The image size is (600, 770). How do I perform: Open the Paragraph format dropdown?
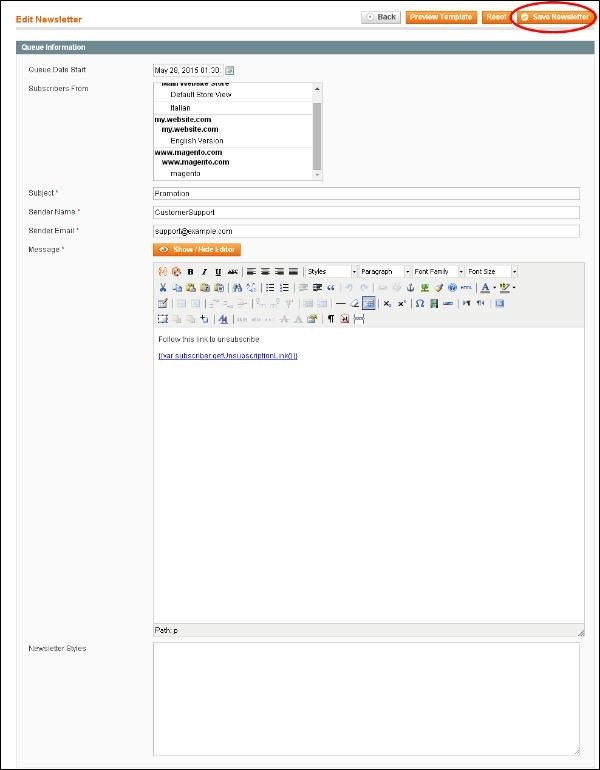(385, 272)
